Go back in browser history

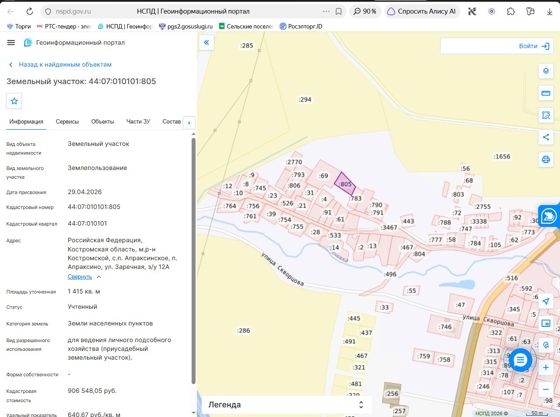coord(11,11)
